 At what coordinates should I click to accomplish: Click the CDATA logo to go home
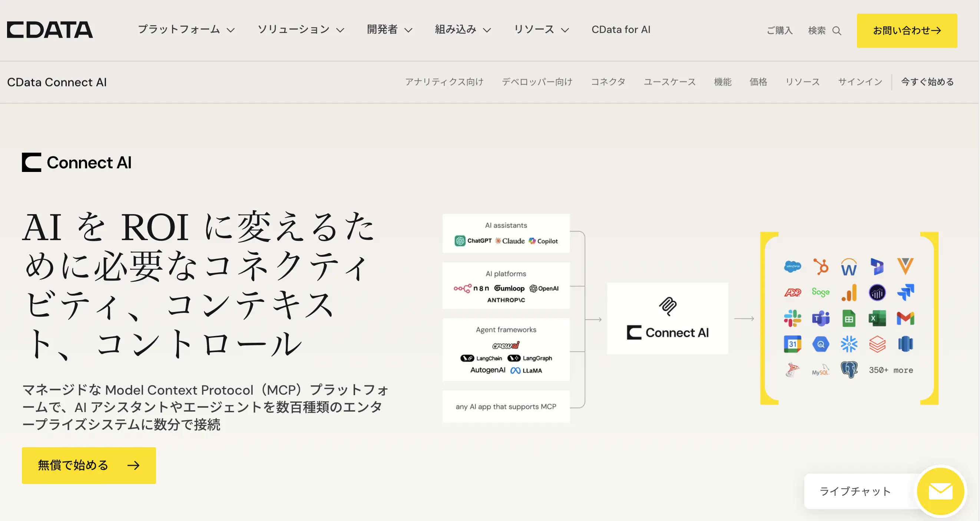coord(50,30)
